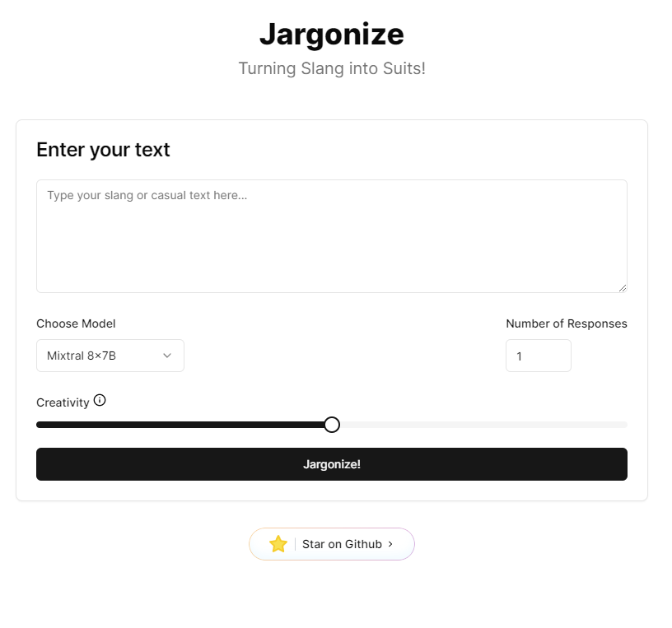Click the Number of Responses field

(538, 355)
